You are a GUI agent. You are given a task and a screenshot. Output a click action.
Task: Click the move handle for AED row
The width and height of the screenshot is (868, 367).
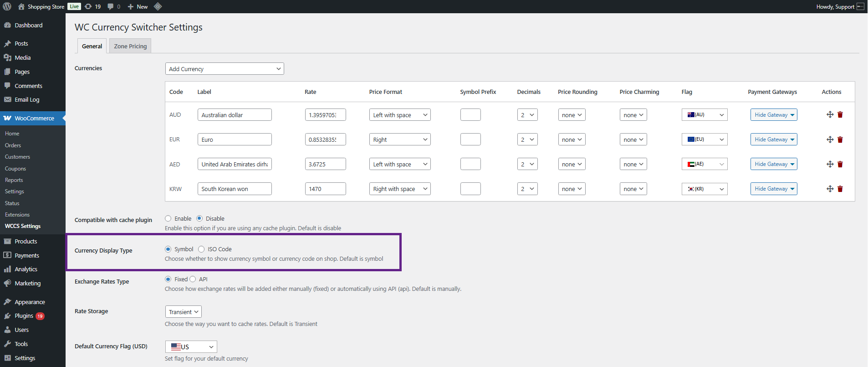830,164
